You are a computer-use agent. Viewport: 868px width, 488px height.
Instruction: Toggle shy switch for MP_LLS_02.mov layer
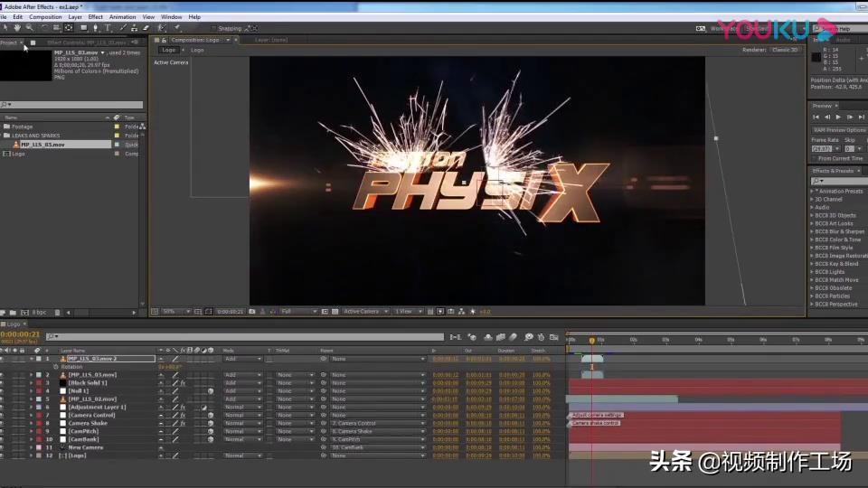(161, 399)
